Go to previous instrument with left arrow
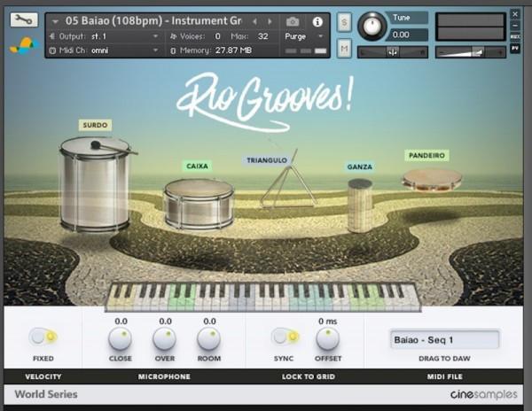This screenshot has height=411, width=532. pyautogui.click(x=254, y=21)
